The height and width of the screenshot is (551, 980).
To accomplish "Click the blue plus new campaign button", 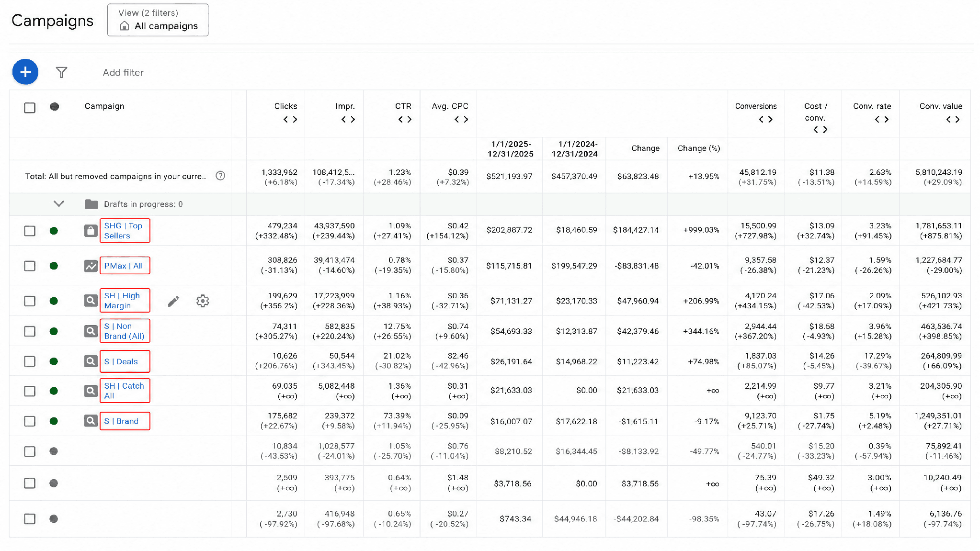I will [25, 72].
